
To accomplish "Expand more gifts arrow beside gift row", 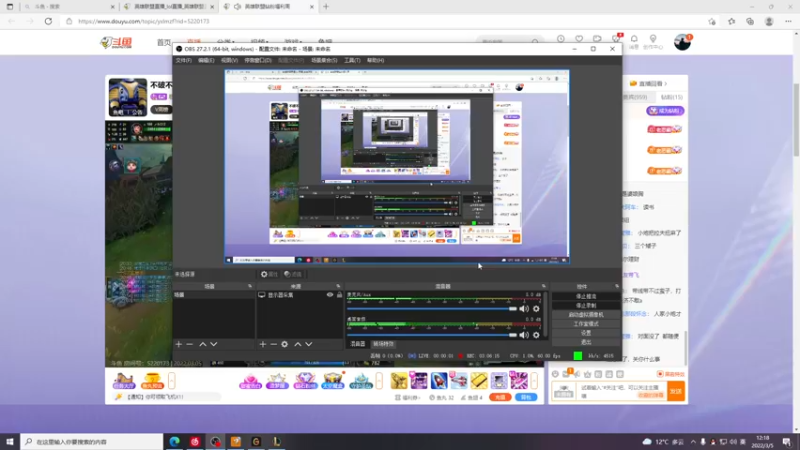I will coord(534,381).
